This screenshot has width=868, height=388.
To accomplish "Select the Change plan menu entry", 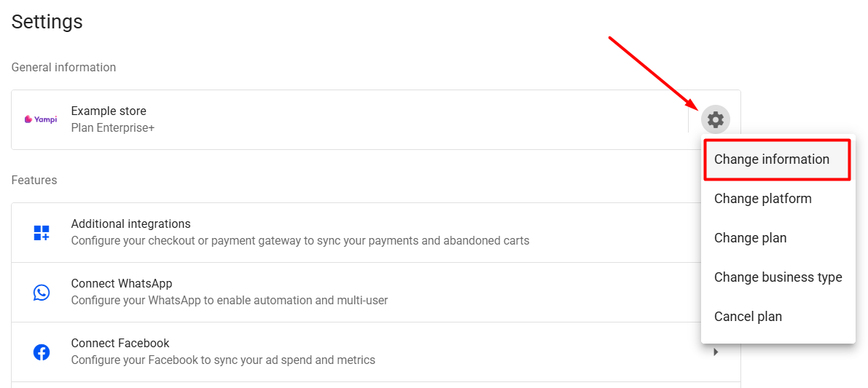I will [750, 238].
